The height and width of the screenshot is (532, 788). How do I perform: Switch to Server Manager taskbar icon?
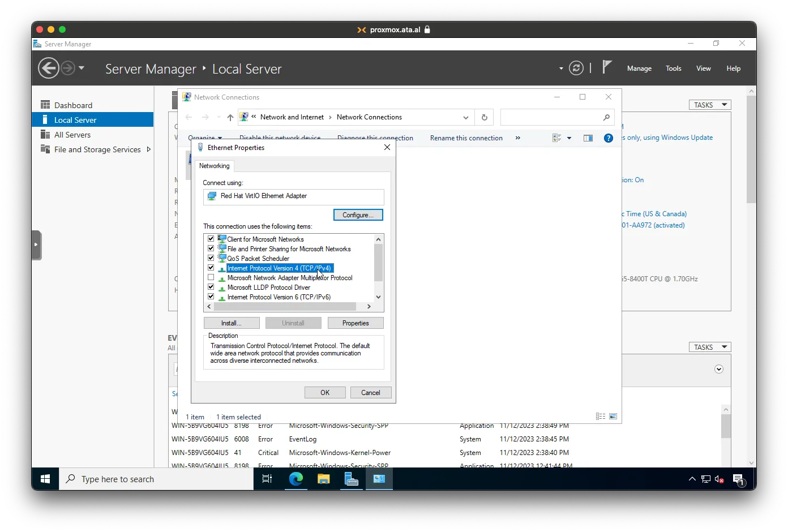coord(351,479)
